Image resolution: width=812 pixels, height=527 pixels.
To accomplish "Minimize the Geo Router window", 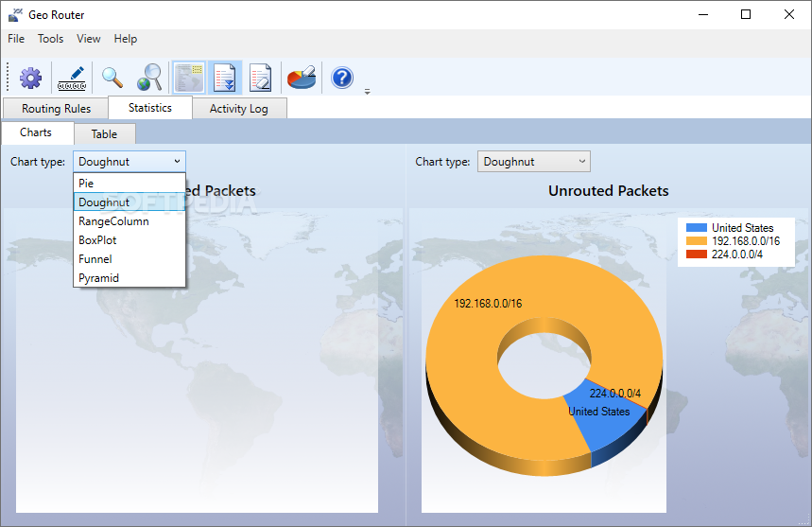I will click(x=703, y=14).
